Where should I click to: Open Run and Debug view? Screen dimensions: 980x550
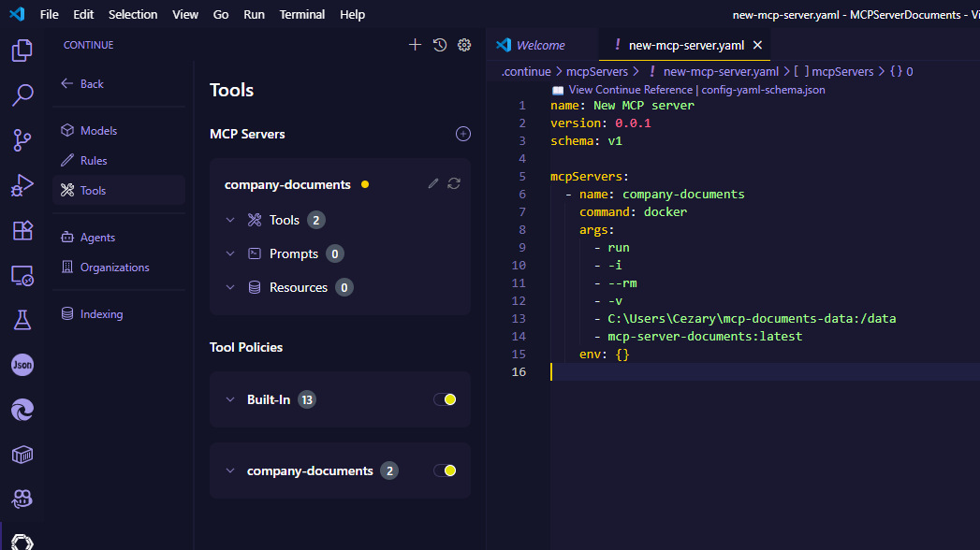coord(22,185)
